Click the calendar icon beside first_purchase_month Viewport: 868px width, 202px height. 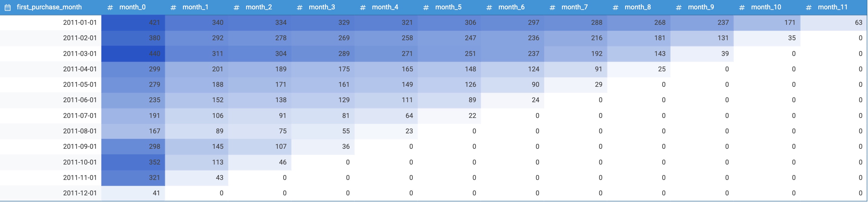(x=8, y=7)
